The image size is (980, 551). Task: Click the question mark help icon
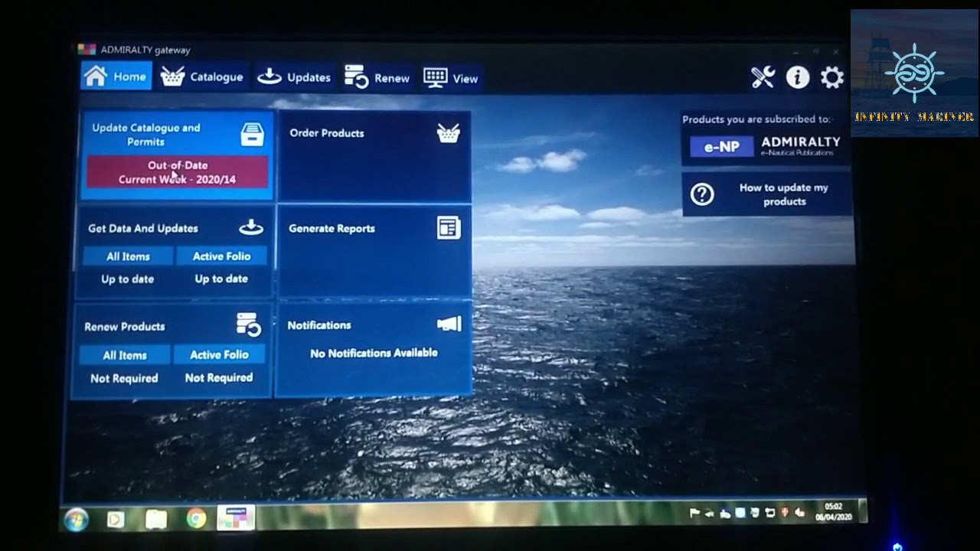coord(702,194)
